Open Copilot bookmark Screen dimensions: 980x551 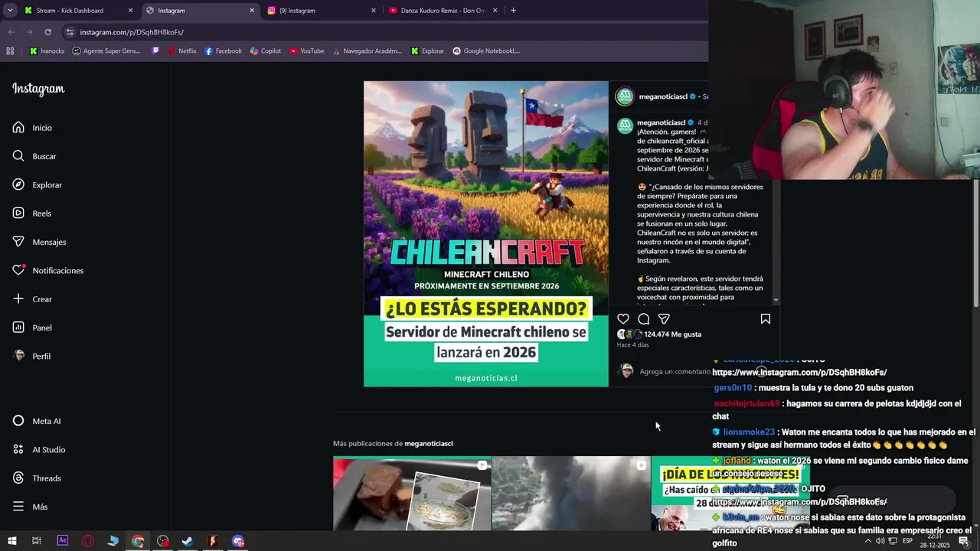pyautogui.click(x=265, y=51)
